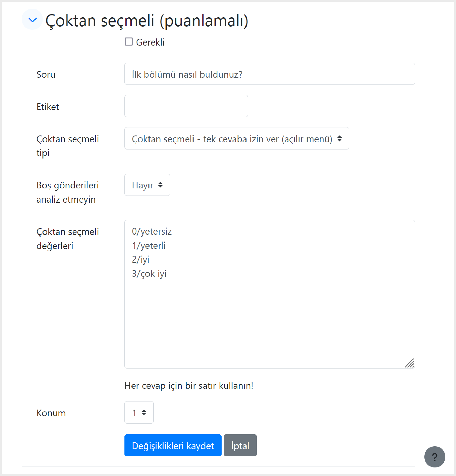Save with Değişiklikleri kaydet button

click(x=173, y=445)
